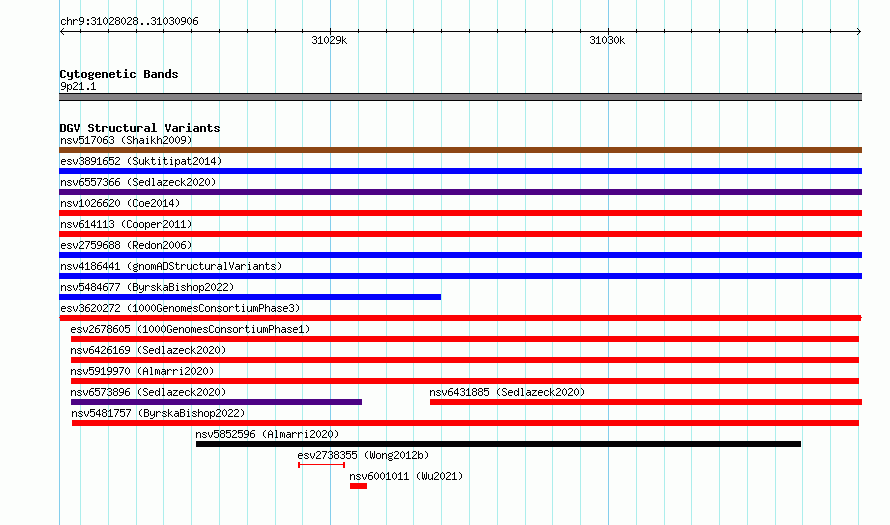
Task: Open the nsv5919970 (Almarri2020) red bar
Action: (465, 381)
